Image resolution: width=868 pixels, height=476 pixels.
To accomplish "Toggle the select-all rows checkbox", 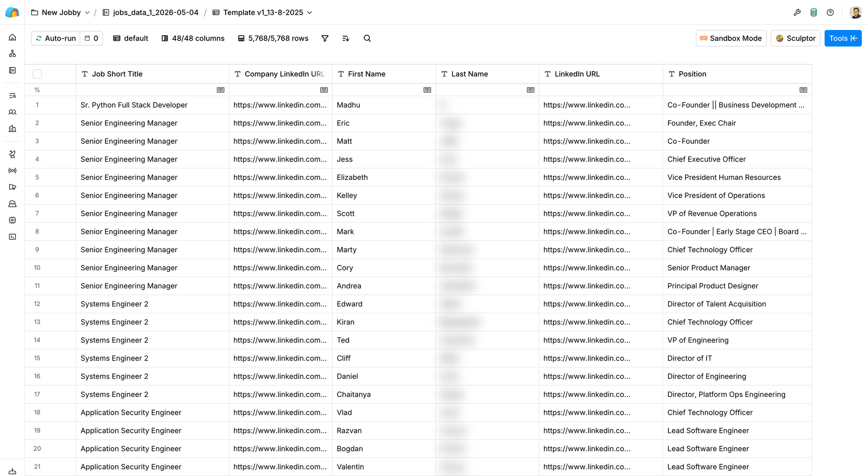I will point(37,74).
